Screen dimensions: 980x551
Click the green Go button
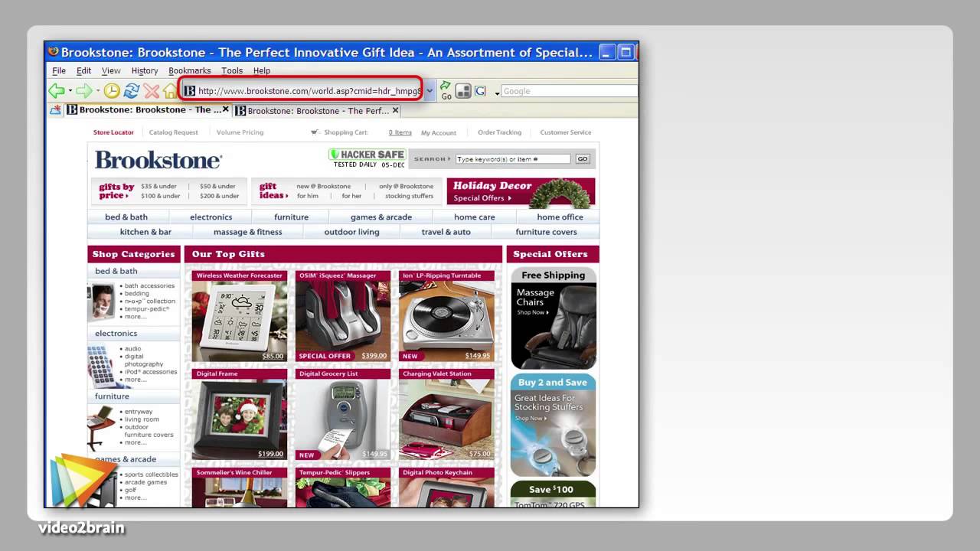tap(446, 91)
